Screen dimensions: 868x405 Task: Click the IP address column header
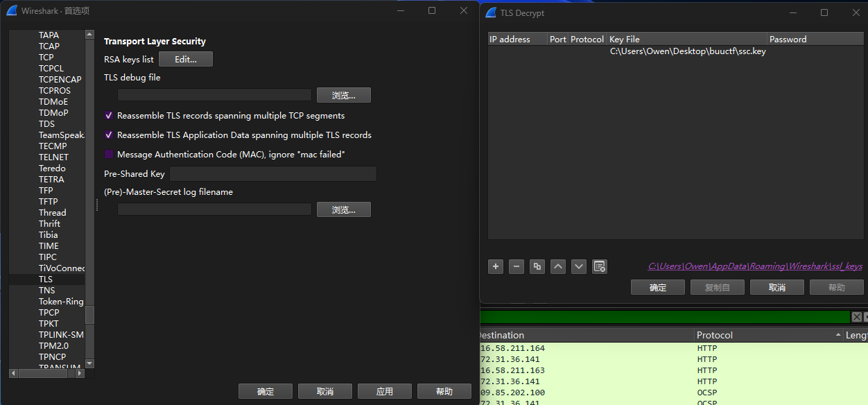[x=517, y=40]
